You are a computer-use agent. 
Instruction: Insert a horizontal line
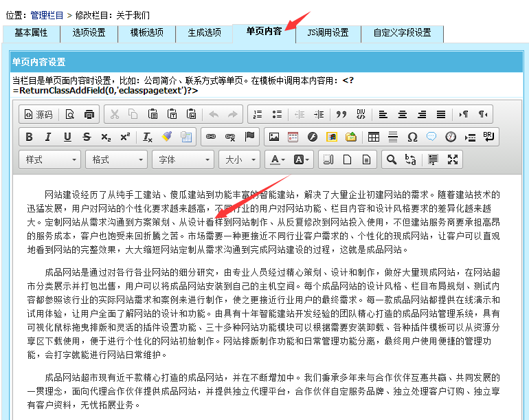pos(393,137)
